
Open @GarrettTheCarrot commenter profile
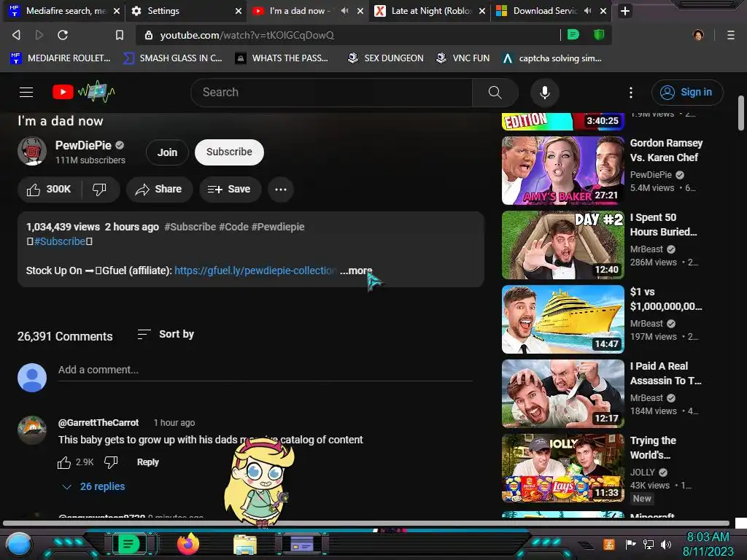(x=98, y=423)
